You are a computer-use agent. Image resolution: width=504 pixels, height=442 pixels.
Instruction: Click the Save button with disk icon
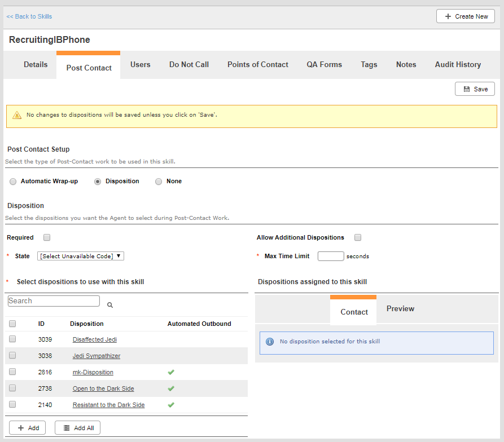click(x=475, y=89)
